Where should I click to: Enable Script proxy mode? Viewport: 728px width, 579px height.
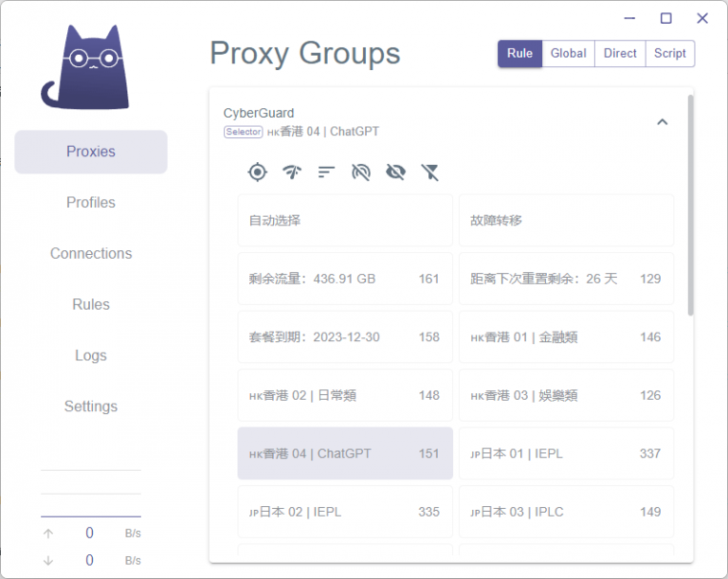tap(669, 54)
